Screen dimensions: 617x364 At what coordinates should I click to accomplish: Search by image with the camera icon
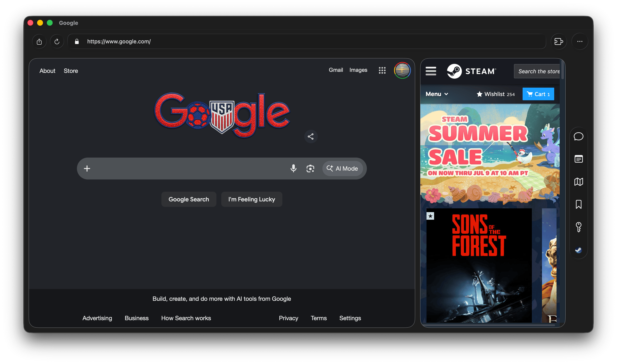(310, 169)
